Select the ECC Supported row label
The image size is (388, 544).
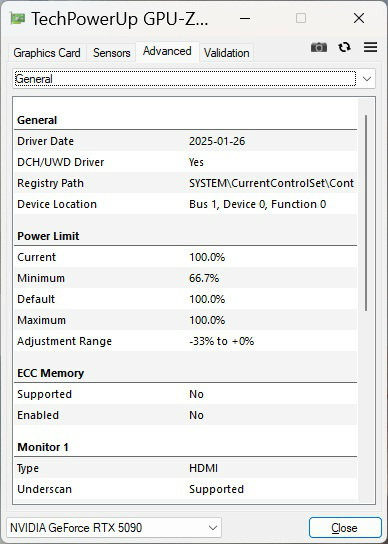click(44, 394)
